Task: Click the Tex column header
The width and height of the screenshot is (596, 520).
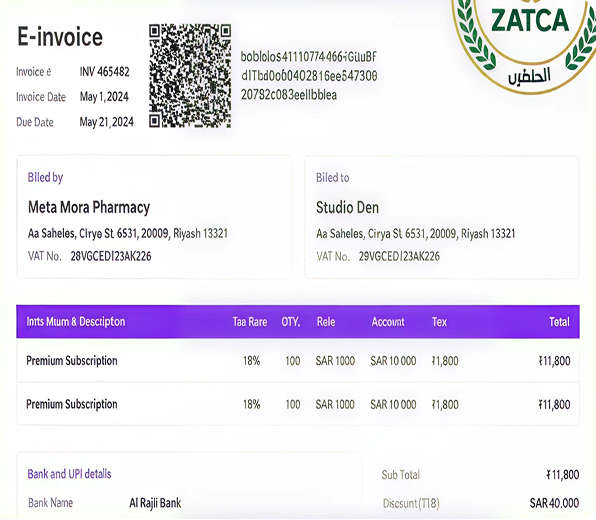Action: coord(439,322)
